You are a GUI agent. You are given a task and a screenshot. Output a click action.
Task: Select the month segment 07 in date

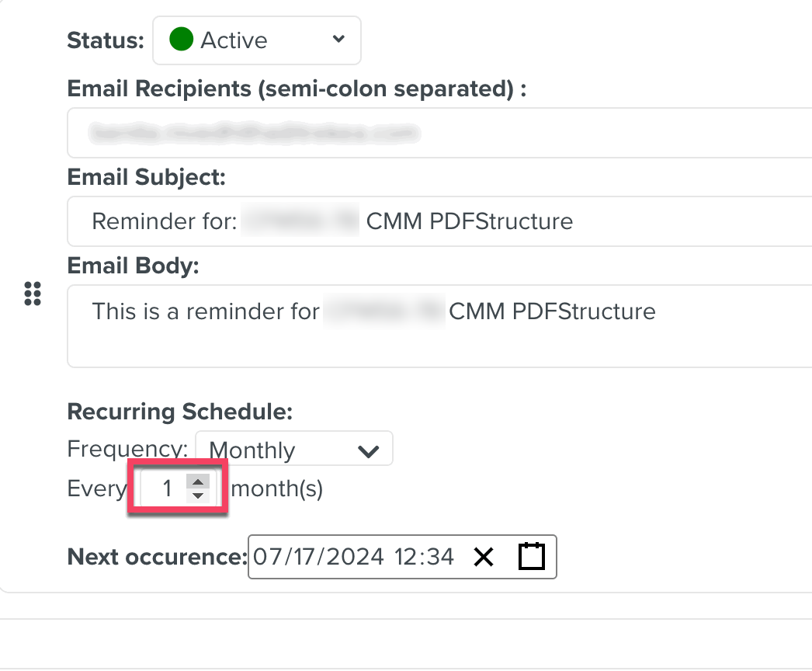click(265, 557)
